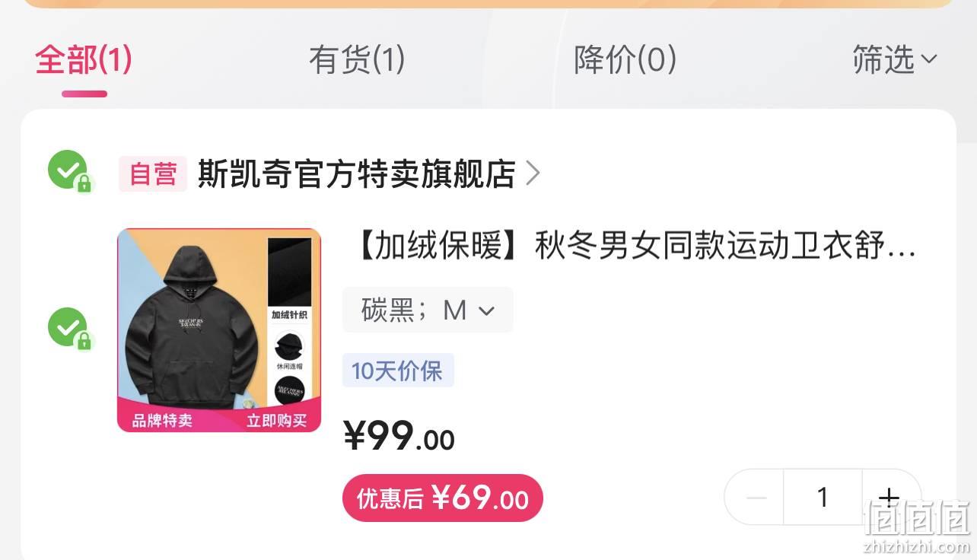Open the 【加绒保暖】 product title link
The height and width of the screenshot is (560, 977).
[x=636, y=247]
